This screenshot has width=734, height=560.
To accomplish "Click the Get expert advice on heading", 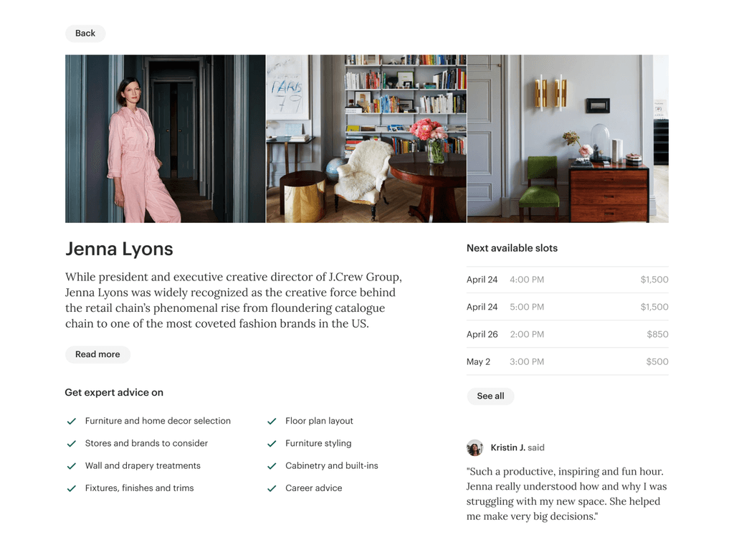I will [114, 392].
